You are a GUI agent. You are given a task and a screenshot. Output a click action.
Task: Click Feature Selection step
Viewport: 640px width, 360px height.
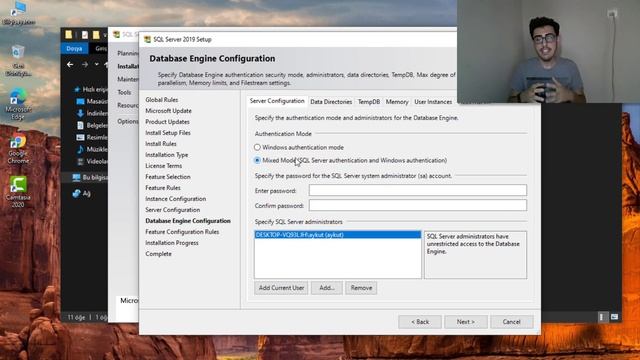[168, 177]
